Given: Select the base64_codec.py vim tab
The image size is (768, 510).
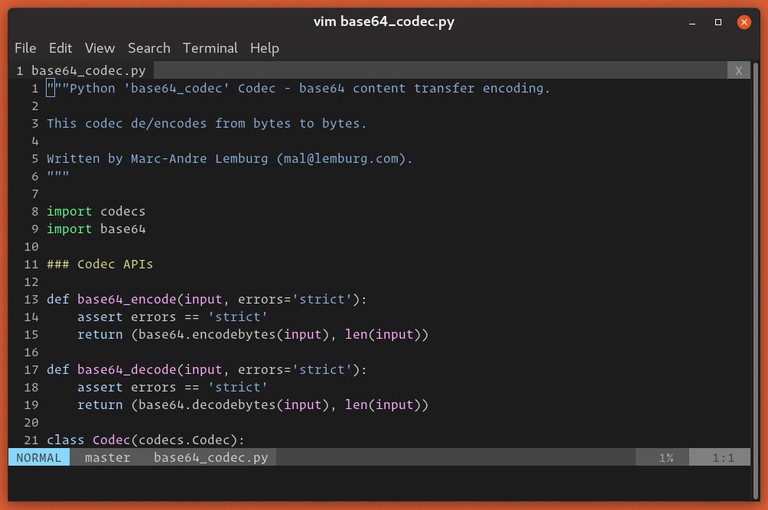Looking at the screenshot, I should 82,70.
